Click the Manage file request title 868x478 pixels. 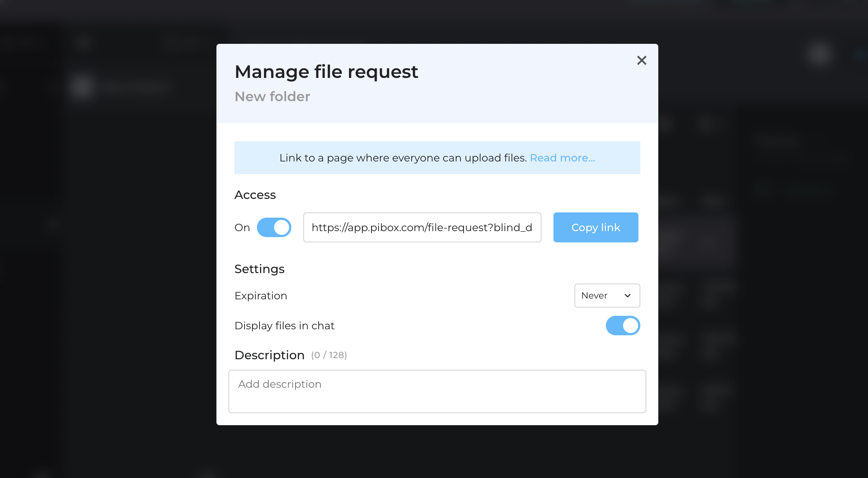click(326, 72)
